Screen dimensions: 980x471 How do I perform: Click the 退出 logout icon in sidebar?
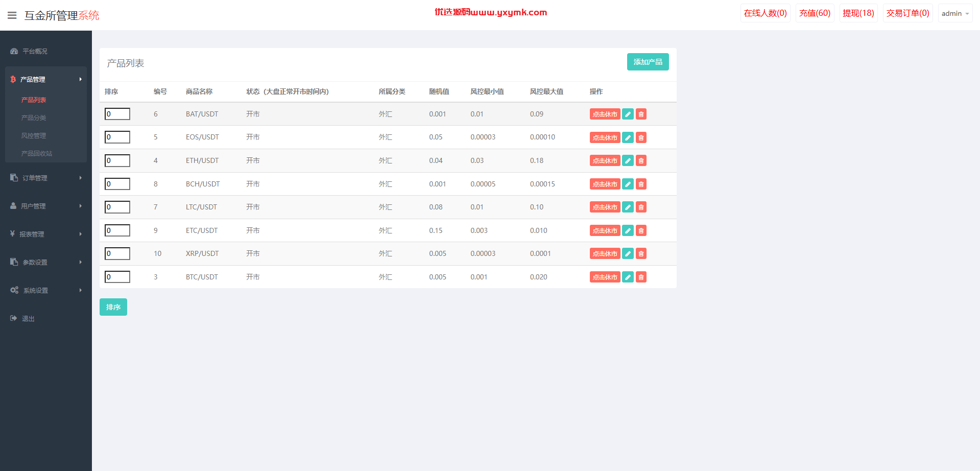click(14, 318)
